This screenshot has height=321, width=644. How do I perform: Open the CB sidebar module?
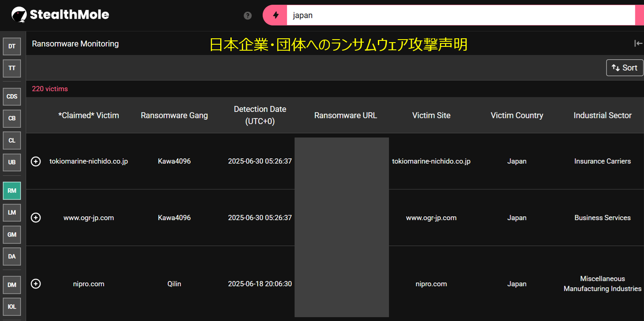coord(12,118)
